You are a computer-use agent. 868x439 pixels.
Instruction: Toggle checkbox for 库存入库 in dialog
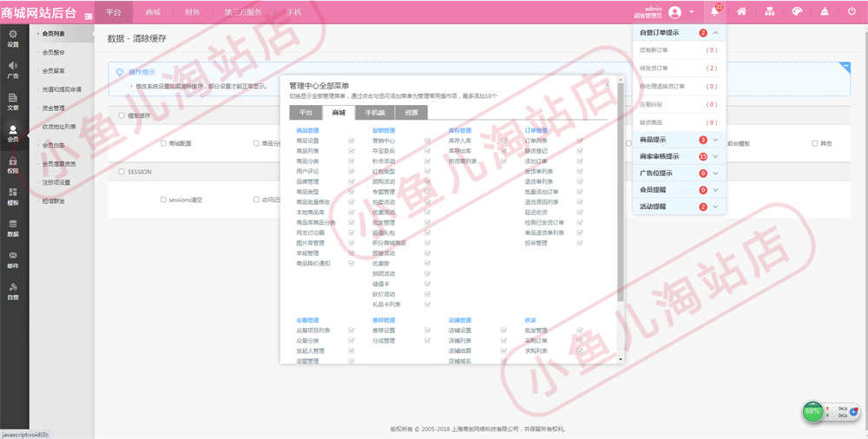click(503, 141)
